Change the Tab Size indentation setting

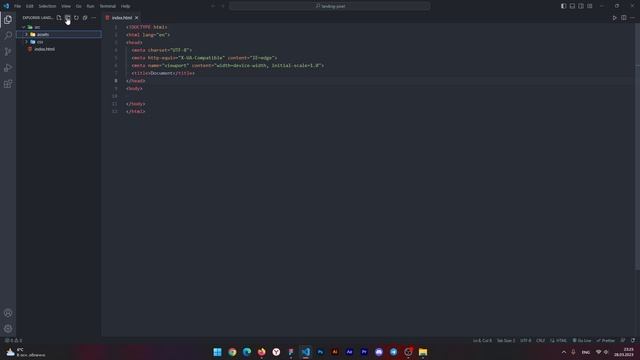(x=506, y=340)
